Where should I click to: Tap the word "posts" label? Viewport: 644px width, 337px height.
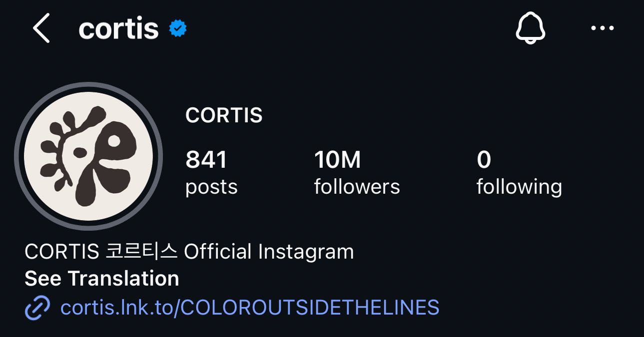pyautogui.click(x=211, y=187)
